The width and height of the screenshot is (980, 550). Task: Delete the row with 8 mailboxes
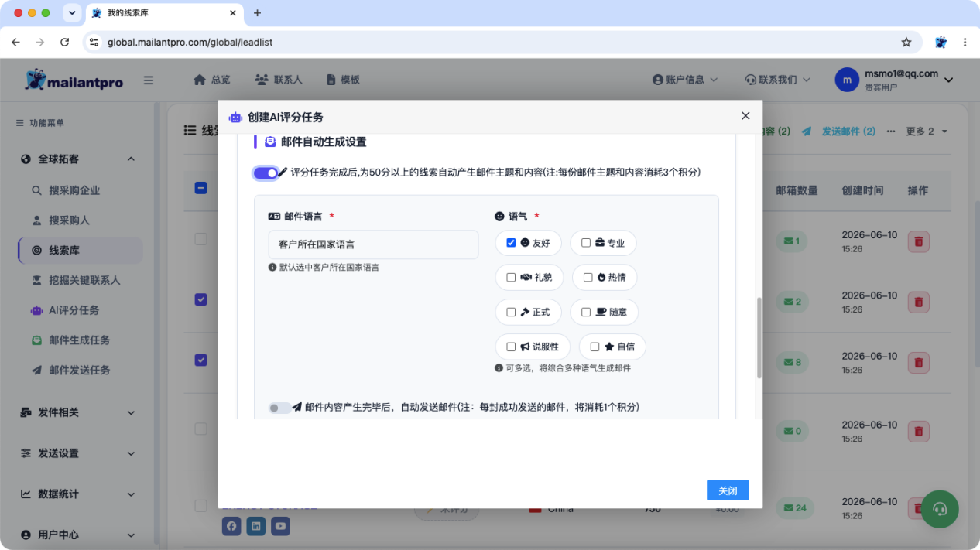(x=918, y=362)
